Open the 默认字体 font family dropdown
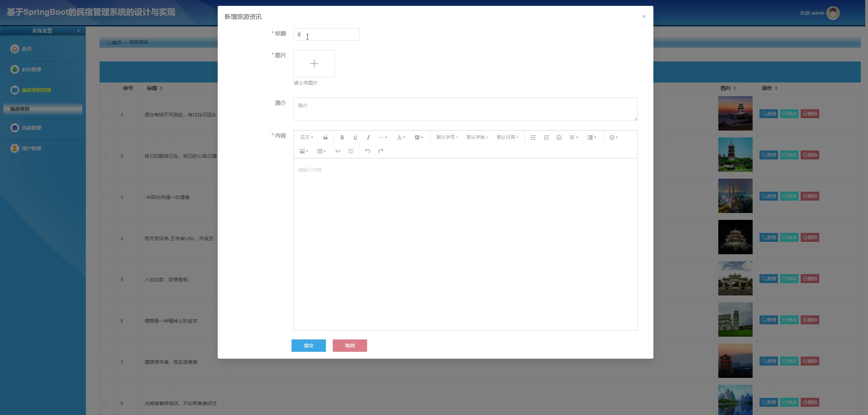 477,137
